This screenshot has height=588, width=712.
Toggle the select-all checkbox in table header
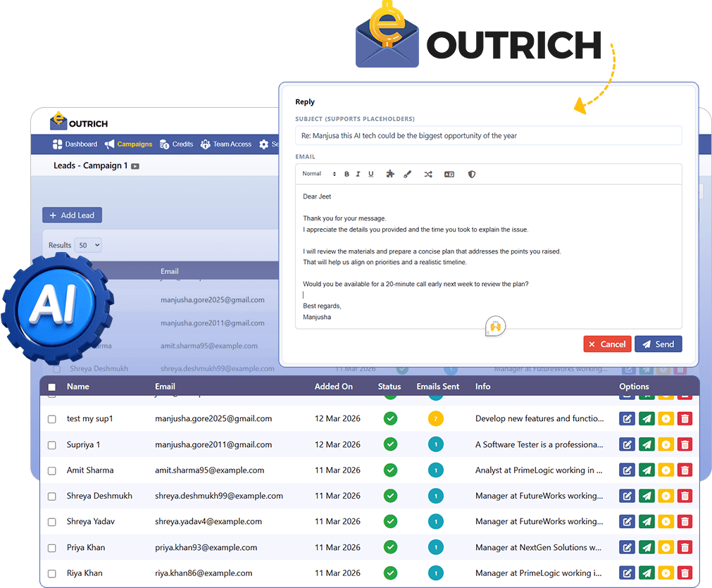(x=51, y=387)
